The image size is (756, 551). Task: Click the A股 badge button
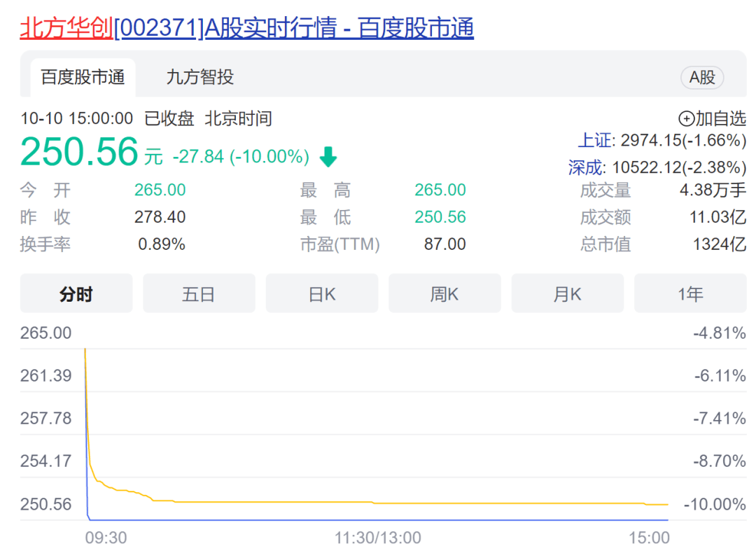pyautogui.click(x=702, y=77)
